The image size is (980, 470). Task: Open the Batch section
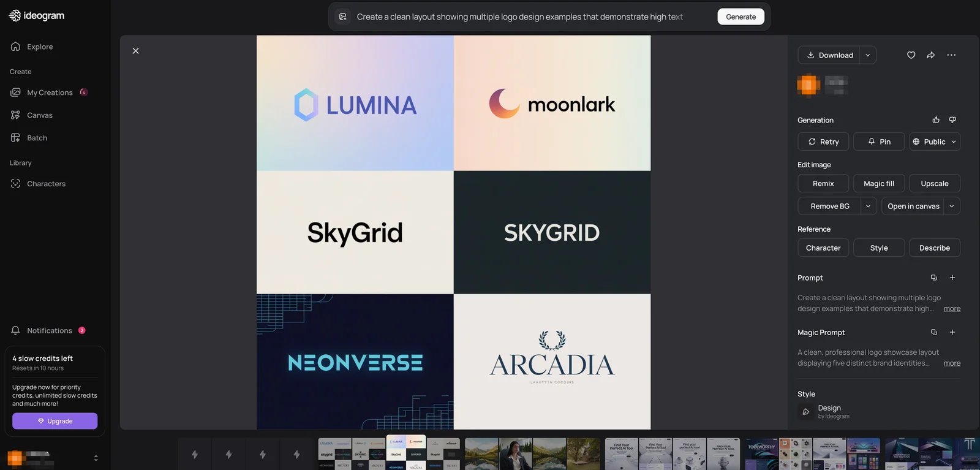[37, 138]
